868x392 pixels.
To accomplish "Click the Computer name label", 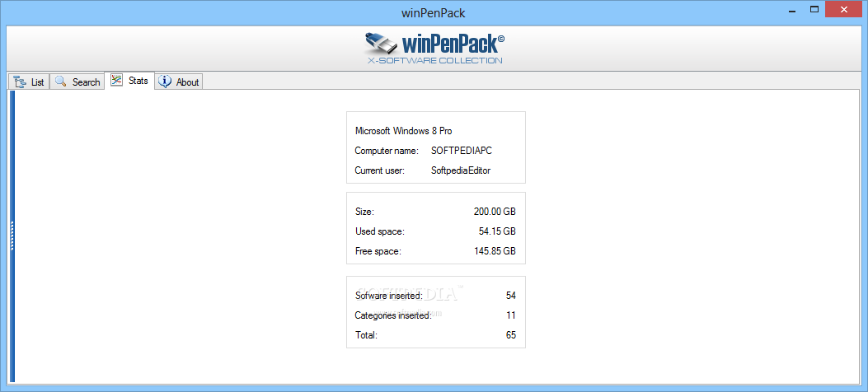I will [x=388, y=151].
